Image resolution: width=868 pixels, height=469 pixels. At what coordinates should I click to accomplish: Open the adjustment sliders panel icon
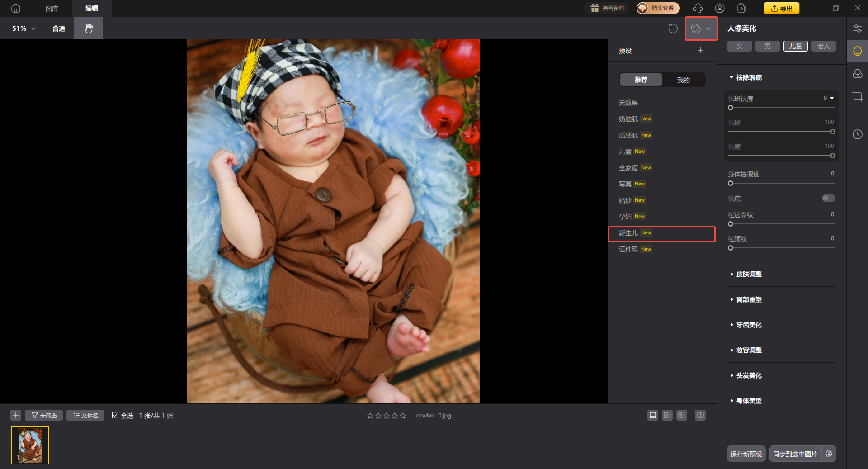(x=857, y=28)
